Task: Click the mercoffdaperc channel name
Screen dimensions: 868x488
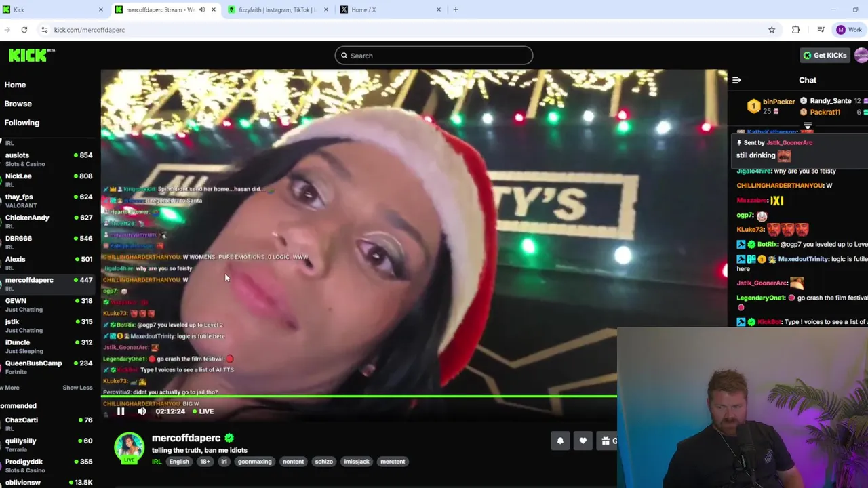Action: tap(186, 438)
